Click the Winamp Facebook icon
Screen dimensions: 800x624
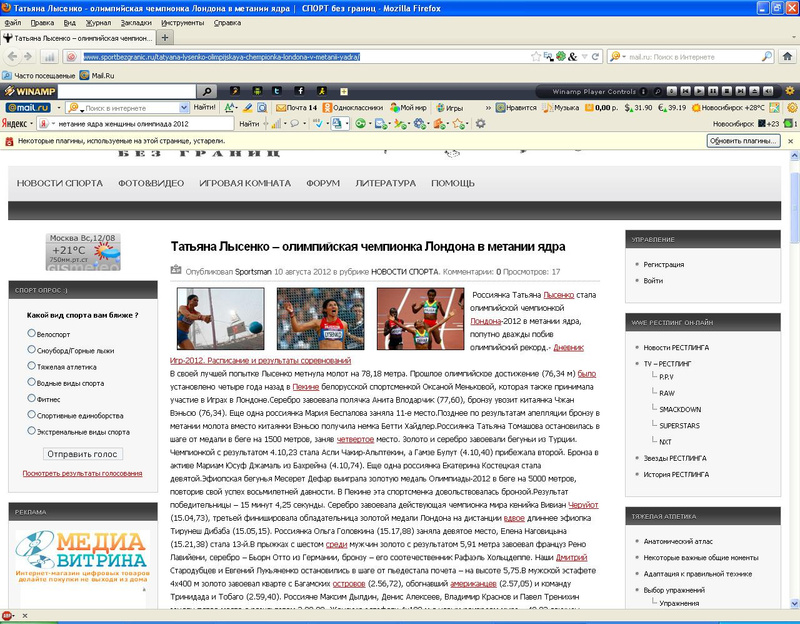299,91
